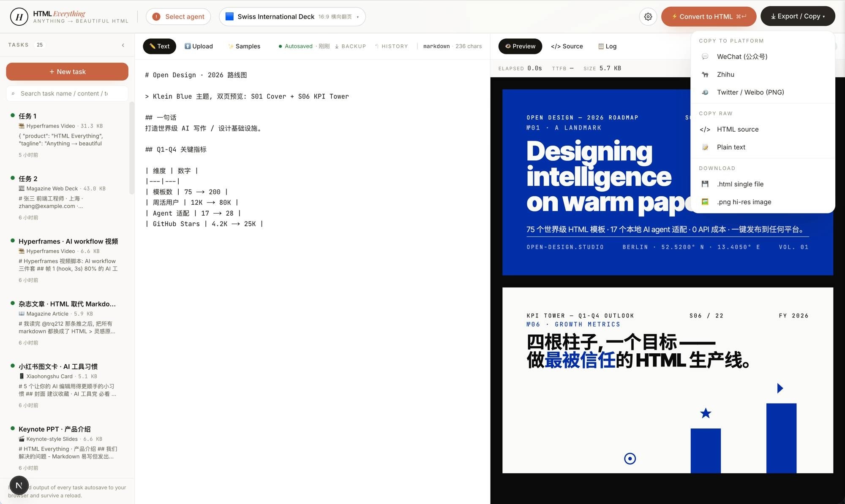Viewport: 845px width, 504px height.
Task: Click the eye icon on Preview tab
Action: click(x=508, y=46)
